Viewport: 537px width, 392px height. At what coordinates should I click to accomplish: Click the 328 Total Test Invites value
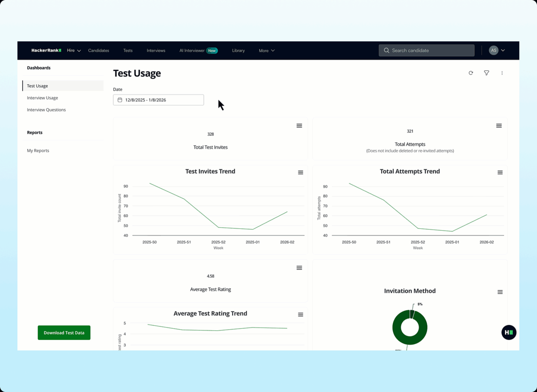pos(210,134)
